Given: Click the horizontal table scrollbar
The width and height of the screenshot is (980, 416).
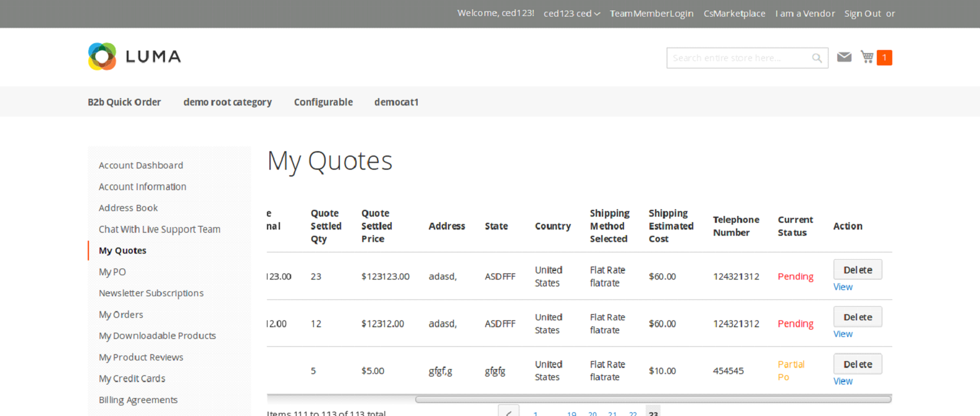Looking at the screenshot, I should tap(653, 399).
